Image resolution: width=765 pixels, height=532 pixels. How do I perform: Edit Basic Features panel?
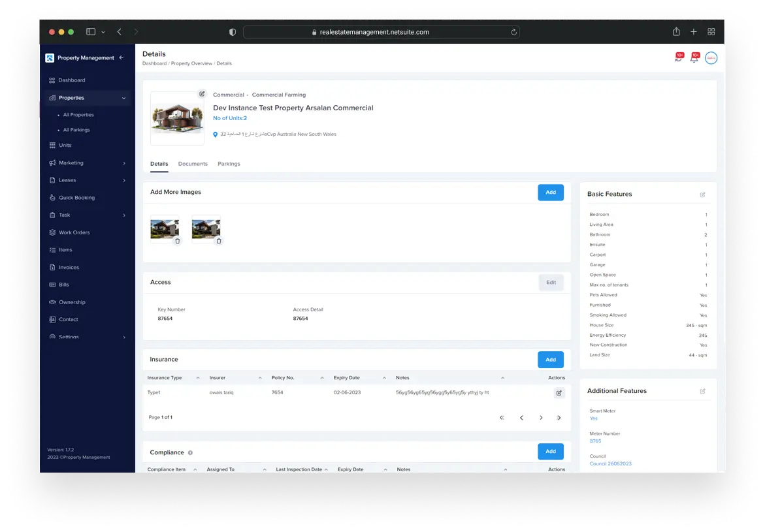point(702,195)
